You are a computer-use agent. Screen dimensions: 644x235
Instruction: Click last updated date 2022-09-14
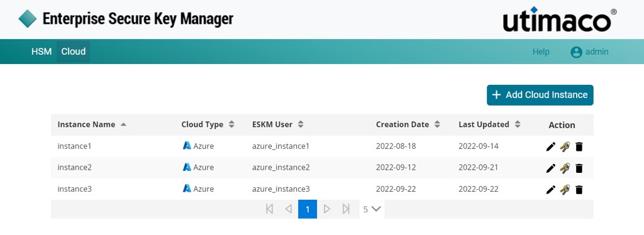pos(479,146)
